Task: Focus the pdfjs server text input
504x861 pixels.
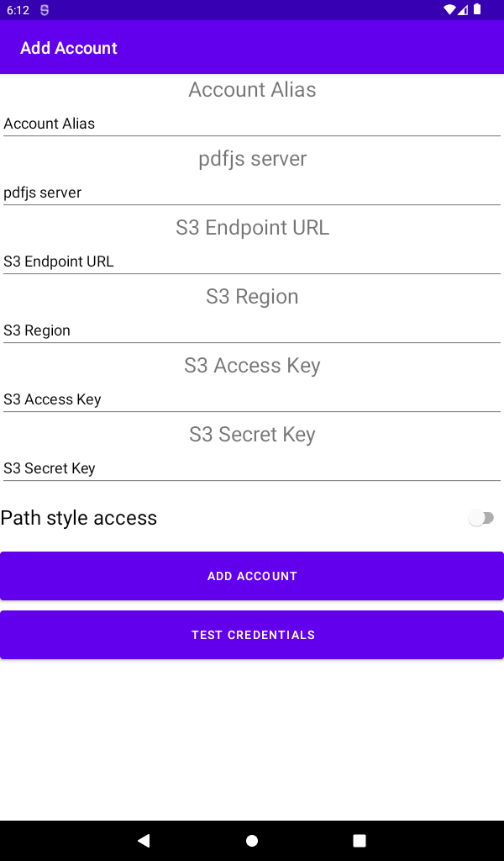Action: pos(252,193)
